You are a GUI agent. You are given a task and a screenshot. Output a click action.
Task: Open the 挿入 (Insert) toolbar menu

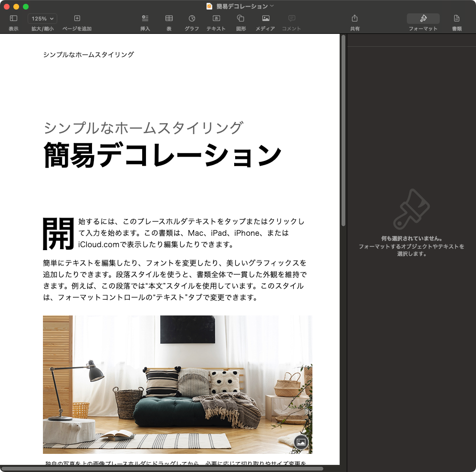click(x=145, y=19)
